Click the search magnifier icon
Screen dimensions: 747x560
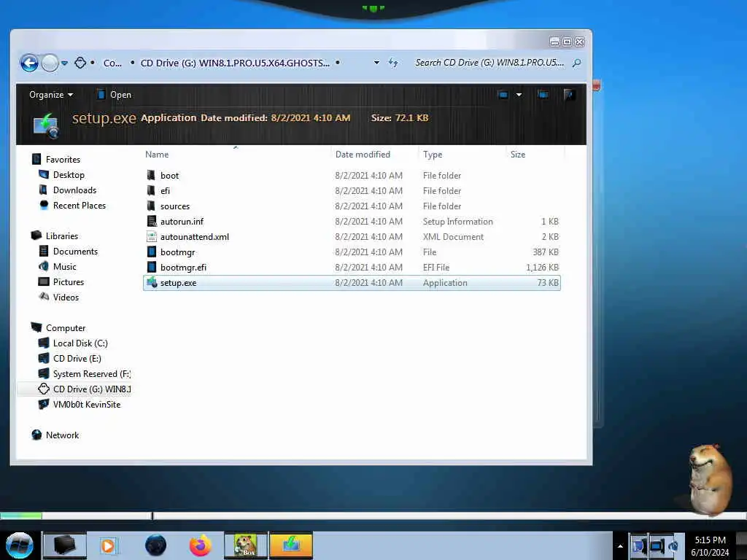[x=576, y=63]
